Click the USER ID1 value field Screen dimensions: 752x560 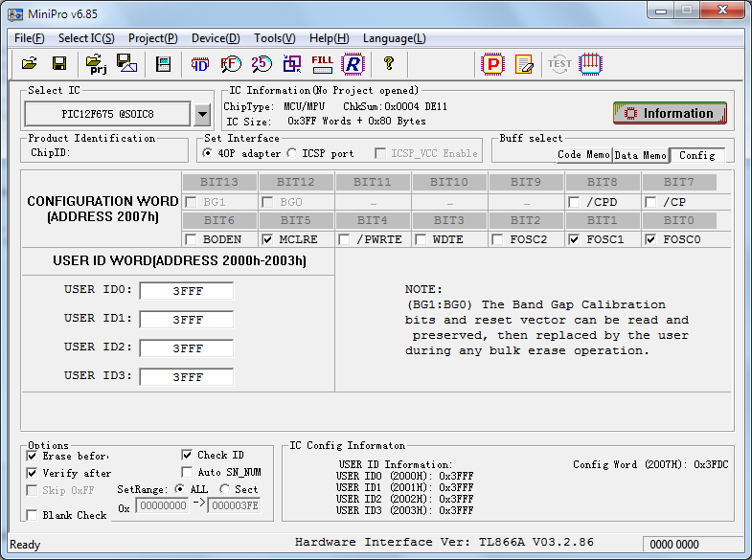point(187,320)
